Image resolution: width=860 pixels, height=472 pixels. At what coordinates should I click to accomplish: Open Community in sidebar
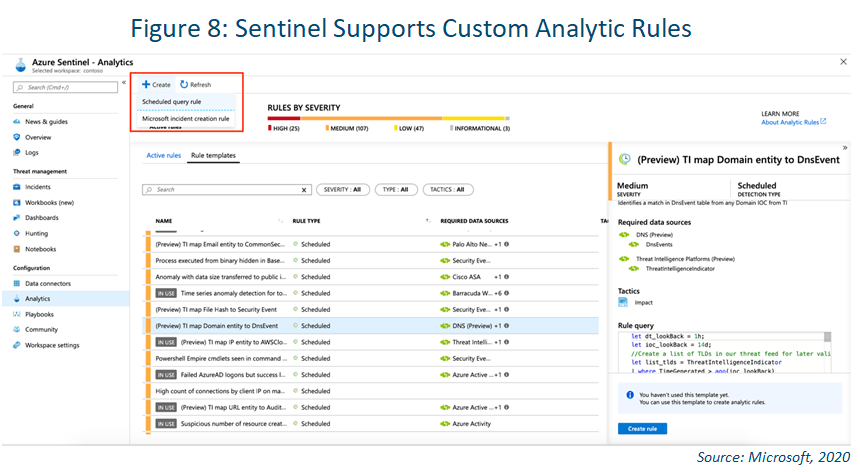coord(41,329)
